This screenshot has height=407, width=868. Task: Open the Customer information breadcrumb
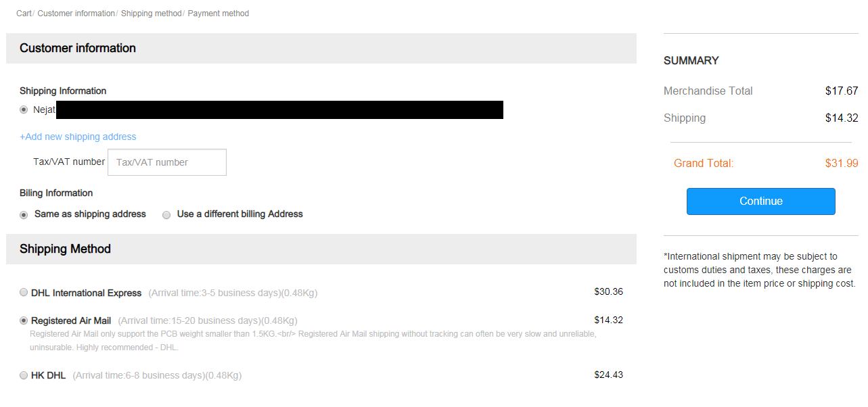click(76, 14)
